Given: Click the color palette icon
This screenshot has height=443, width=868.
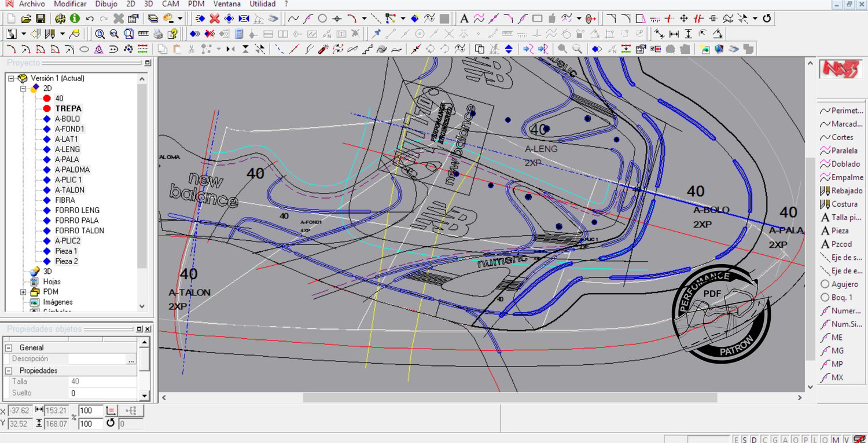Looking at the screenshot, I should coord(168,19).
